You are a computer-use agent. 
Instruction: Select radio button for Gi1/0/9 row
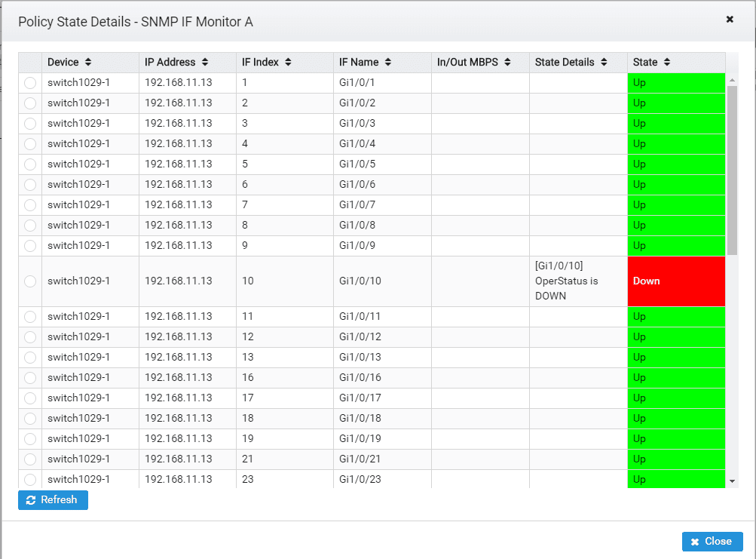30,246
